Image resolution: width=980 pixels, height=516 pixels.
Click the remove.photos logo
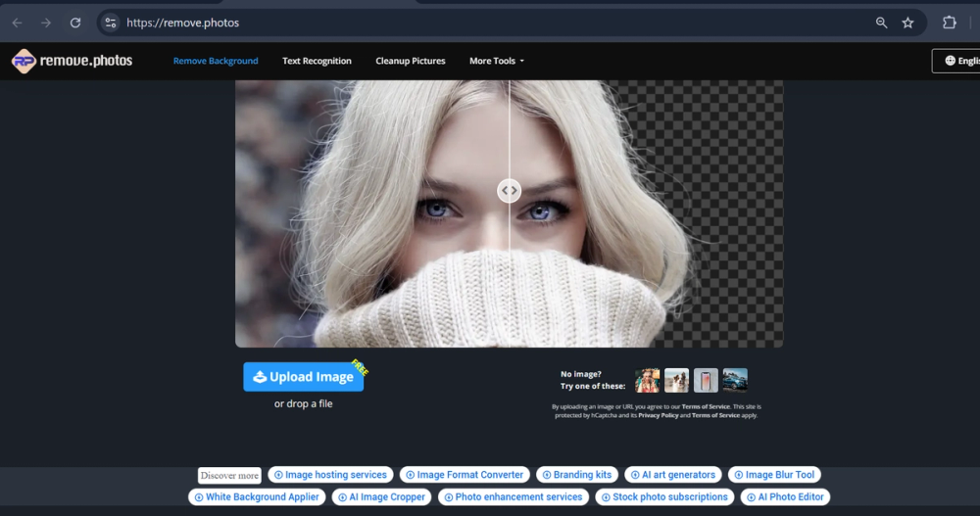[x=72, y=61]
